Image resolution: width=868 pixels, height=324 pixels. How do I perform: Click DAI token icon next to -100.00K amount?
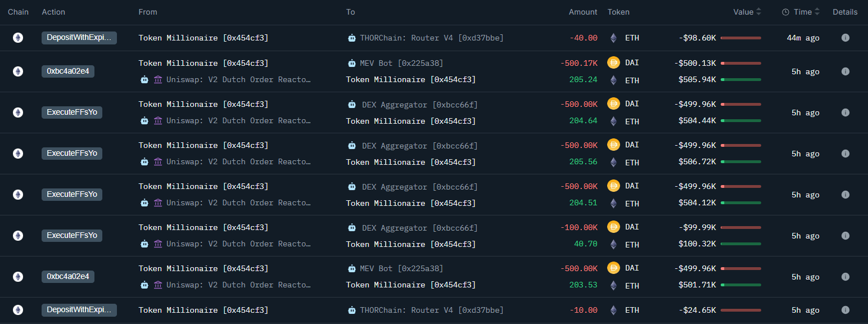coord(613,227)
